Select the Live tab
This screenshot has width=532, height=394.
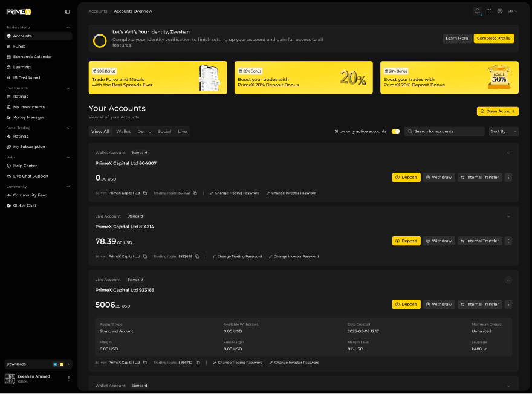coord(182,131)
